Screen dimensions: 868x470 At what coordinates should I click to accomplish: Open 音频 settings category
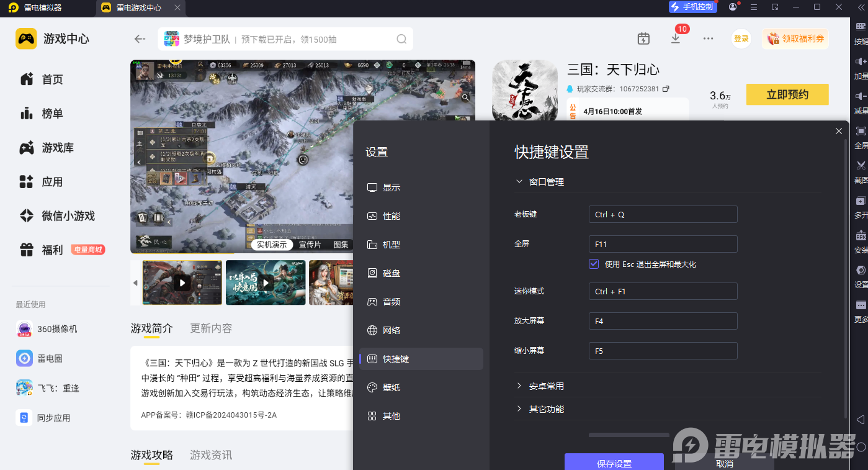pyautogui.click(x=421, y=302)
